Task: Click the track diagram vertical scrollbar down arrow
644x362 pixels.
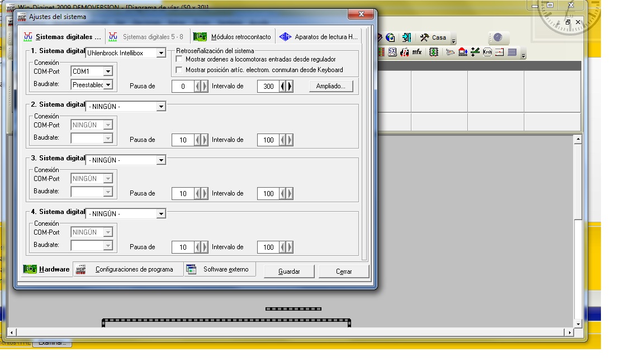Action: [578, 324]
